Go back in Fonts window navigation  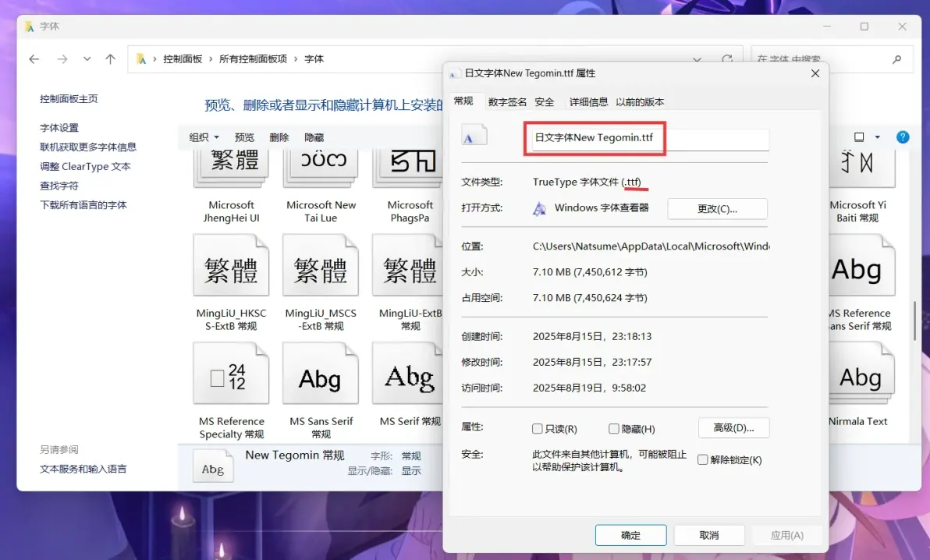[x=34, y=58]
